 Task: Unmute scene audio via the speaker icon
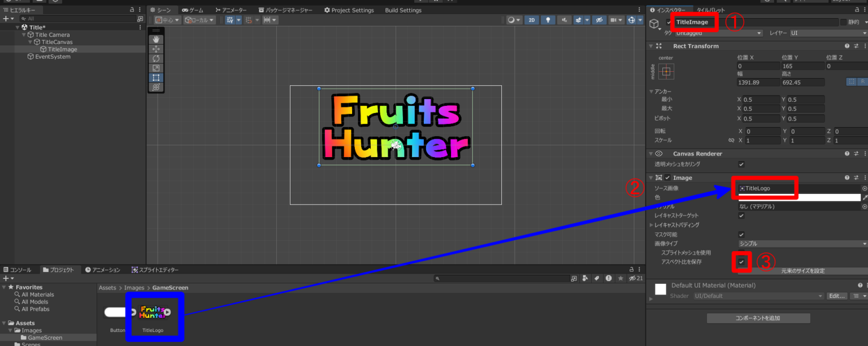pos(563,20)
